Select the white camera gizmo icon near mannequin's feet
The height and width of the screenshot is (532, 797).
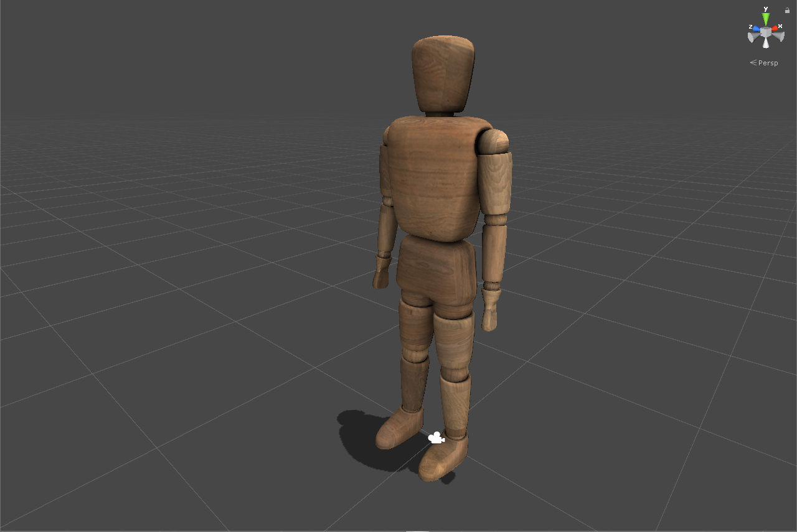tap(436, 438)
